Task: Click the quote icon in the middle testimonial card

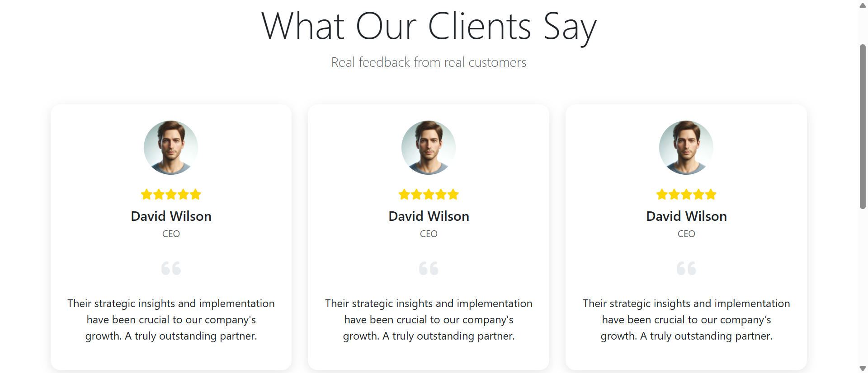Action: (429, 268)
